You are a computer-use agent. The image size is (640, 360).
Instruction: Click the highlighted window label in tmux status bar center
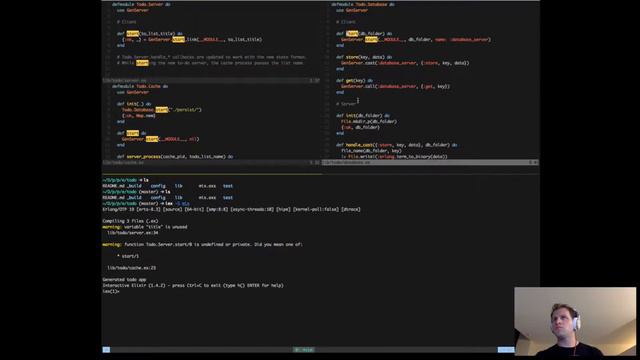pos(304,350)
